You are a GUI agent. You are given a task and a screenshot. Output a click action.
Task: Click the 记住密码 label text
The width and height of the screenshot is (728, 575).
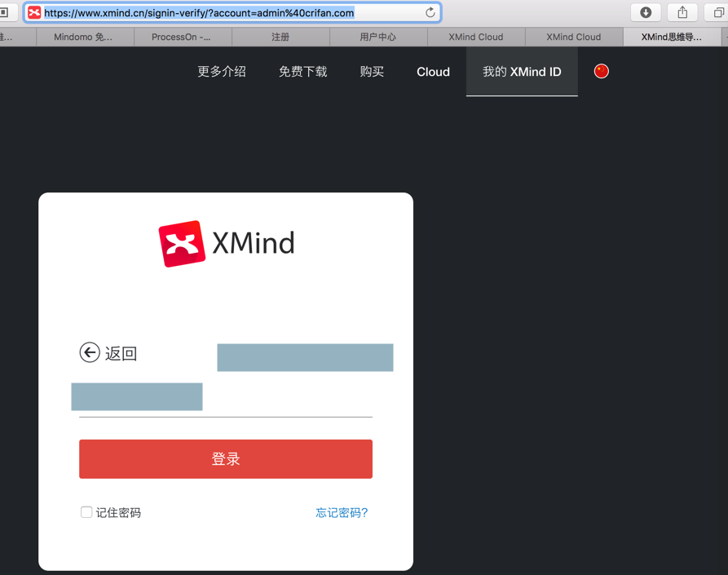click(x=118, y=512)
